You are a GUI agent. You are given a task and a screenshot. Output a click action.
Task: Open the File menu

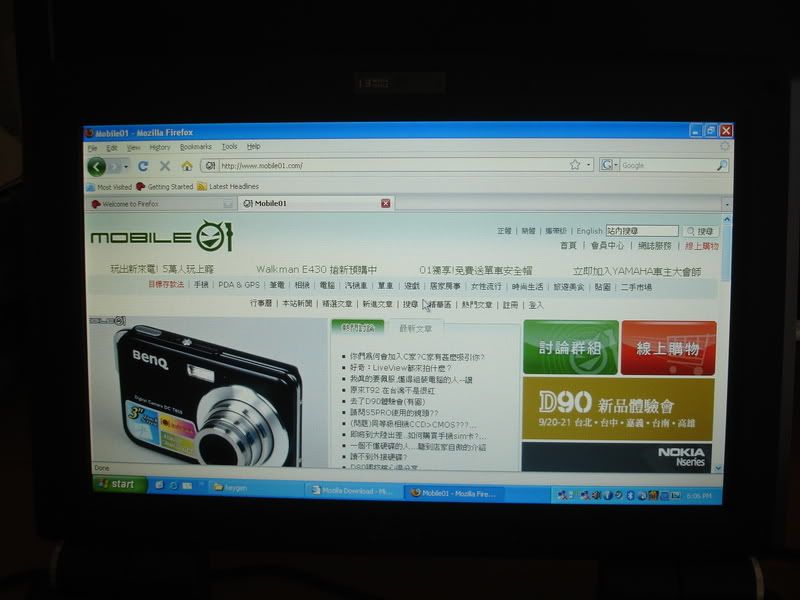[x=92, y=148]
